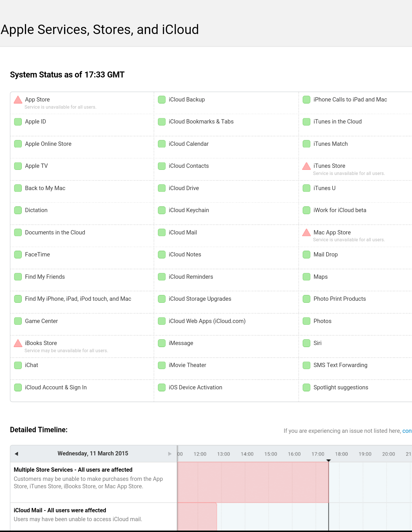Click the green status icon beside iCloud Reminders

[x=162, y=277]
